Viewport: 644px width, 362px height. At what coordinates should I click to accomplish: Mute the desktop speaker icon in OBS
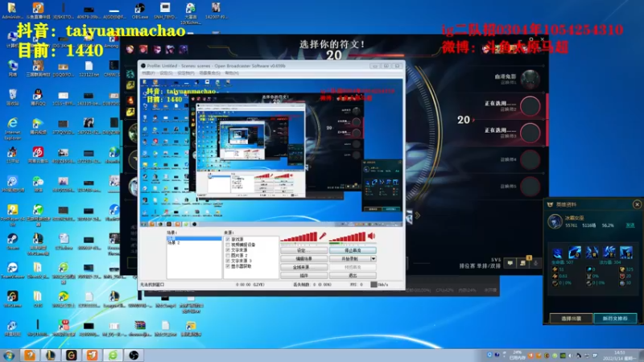click(x=371, y=236)
